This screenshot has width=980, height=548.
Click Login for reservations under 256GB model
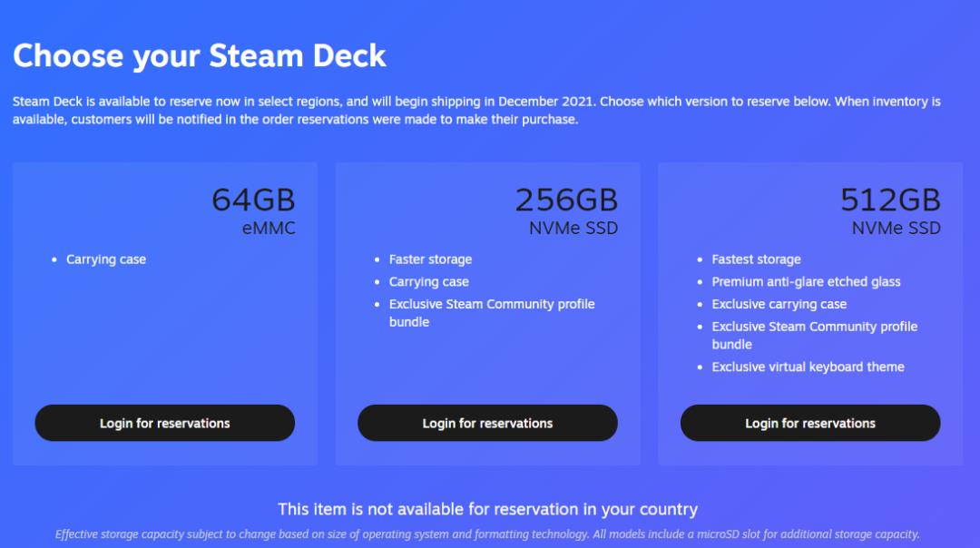[x=487, y=423]
